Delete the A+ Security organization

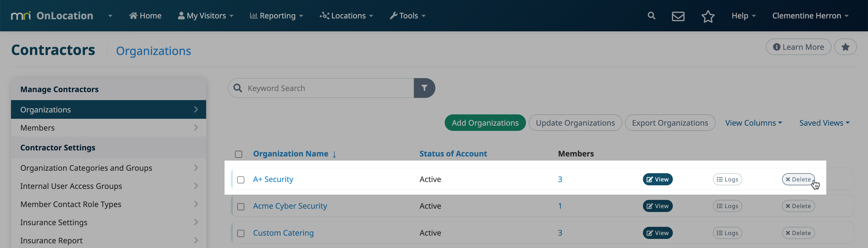(798, 179)
